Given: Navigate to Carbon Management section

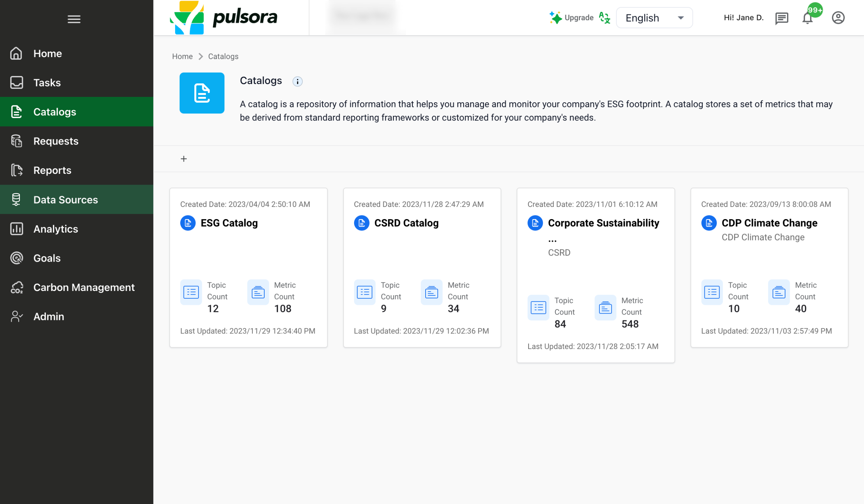Looking at the screenshot, I should point(84,287).
